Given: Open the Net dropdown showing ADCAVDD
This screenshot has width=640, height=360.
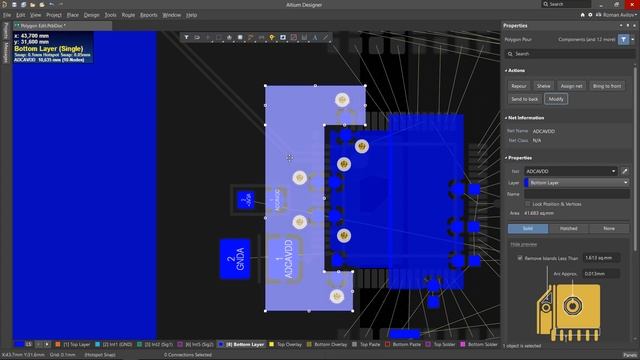Looking at the screenshot, I should click(x=571, y=171).
